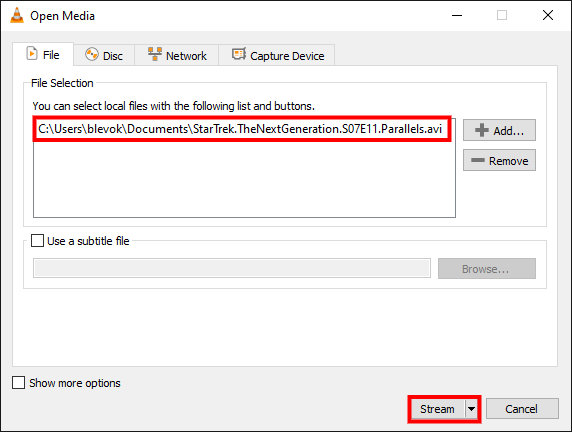572x432 pixels.
Task: Enable the Use a subtitle file checkbox
Action: point(37,241)
